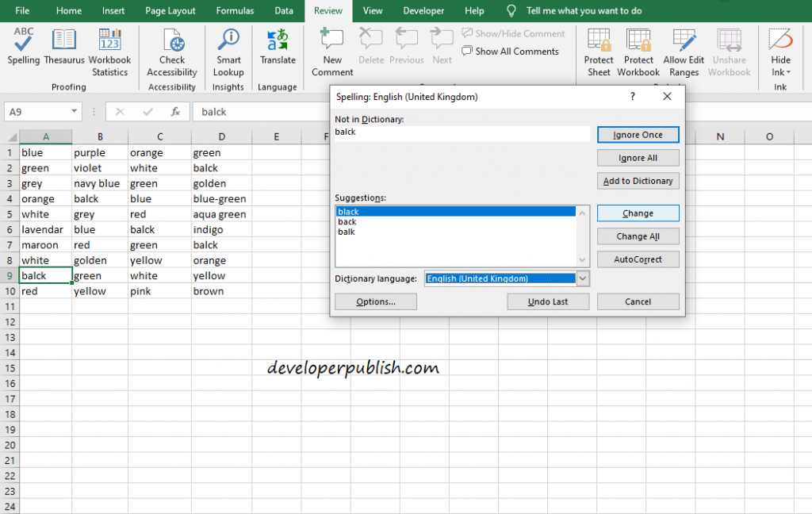Switch to the Formulas ribbon tab

click(x=235, y=10)
